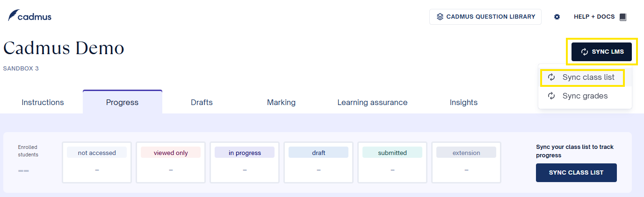Open the Learning assurance tab
The image size is (644, 197).
click(372, 102)
